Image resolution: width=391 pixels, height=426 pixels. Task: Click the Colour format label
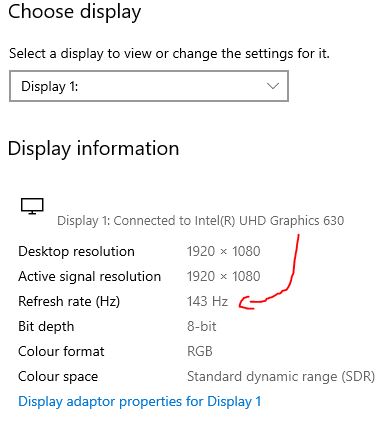[61, 351]
